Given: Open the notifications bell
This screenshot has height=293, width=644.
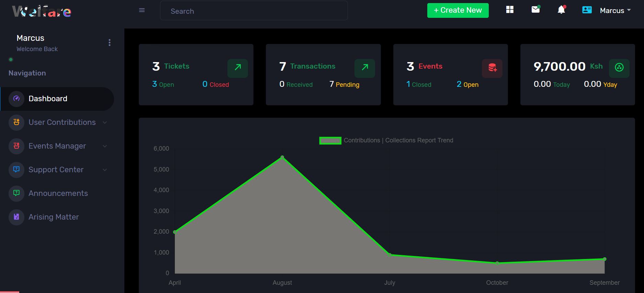Looking at the screenshot, I should [x=561, y=10].
